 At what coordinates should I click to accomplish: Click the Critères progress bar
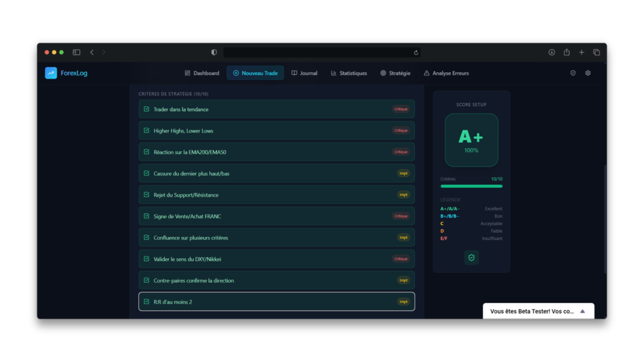click(x=471, y=186)
